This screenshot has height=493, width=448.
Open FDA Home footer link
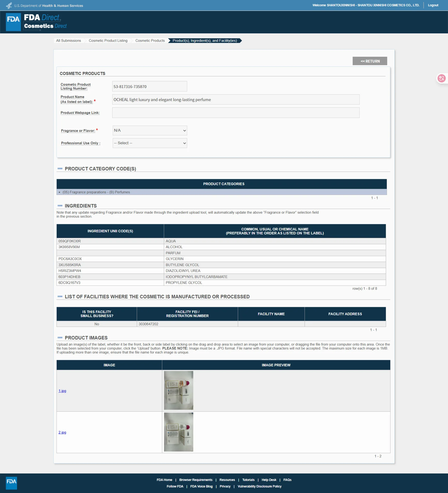[164, 480]
